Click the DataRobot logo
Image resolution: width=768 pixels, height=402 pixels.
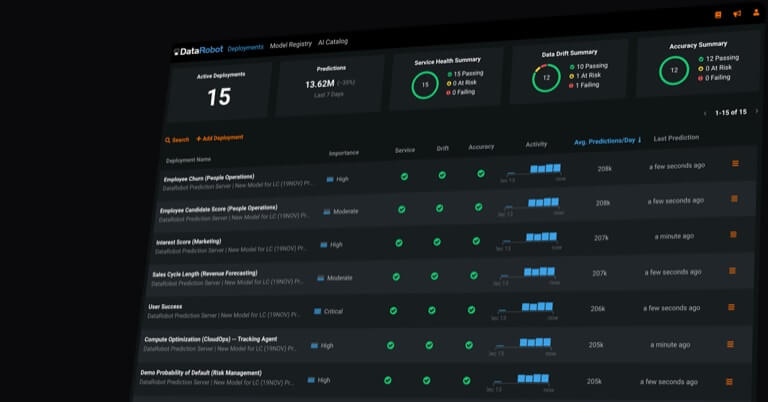198,50
